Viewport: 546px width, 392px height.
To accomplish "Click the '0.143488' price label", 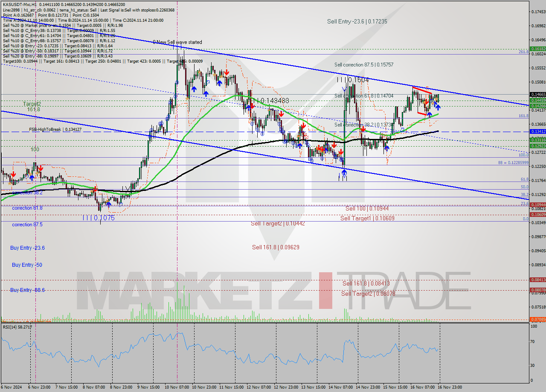I will 275,101.
